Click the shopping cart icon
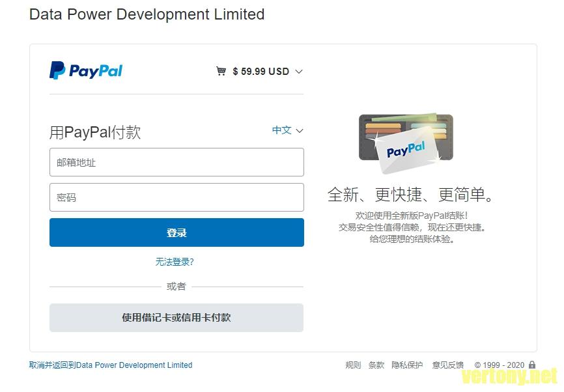Image resolution: width=564 pixels, height=392 pixels. click(x=221, y=71)
